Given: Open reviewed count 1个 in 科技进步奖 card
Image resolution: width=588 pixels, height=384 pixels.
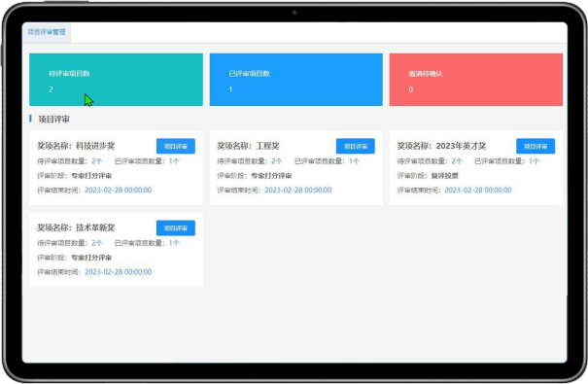Looking at the screenshot, I should click(174, 161).
